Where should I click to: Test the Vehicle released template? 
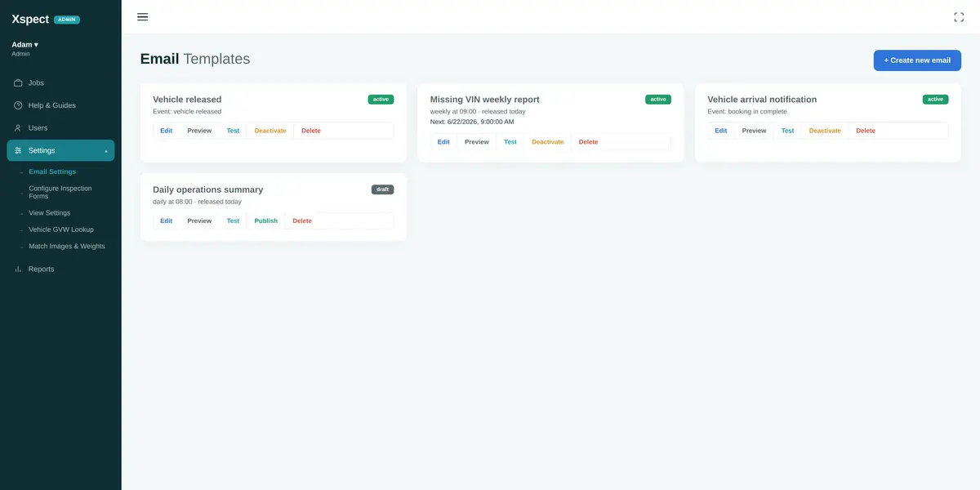pyautogui.click(x=233, y=131)
